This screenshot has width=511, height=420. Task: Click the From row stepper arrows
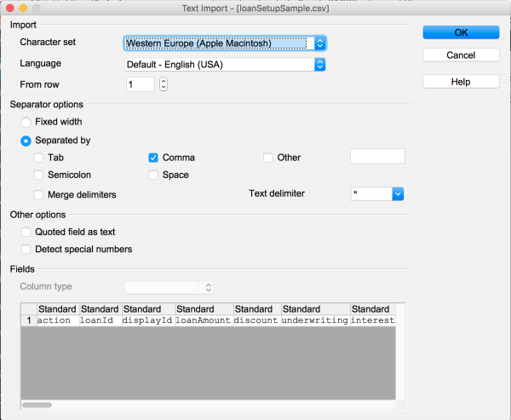point(164,84)
